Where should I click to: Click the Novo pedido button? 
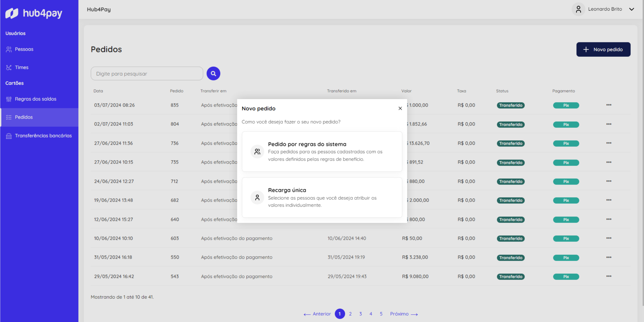[603, 49]
